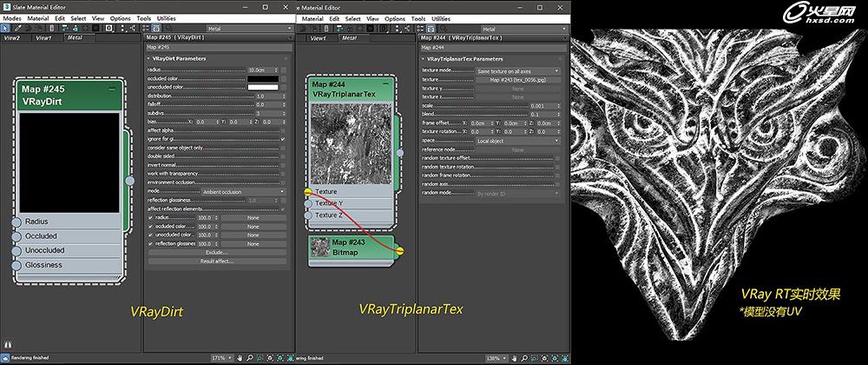This screenshot has height=365, width=868.
Task: Open 'space' Local object dropdown
Action: coord(518,141)
